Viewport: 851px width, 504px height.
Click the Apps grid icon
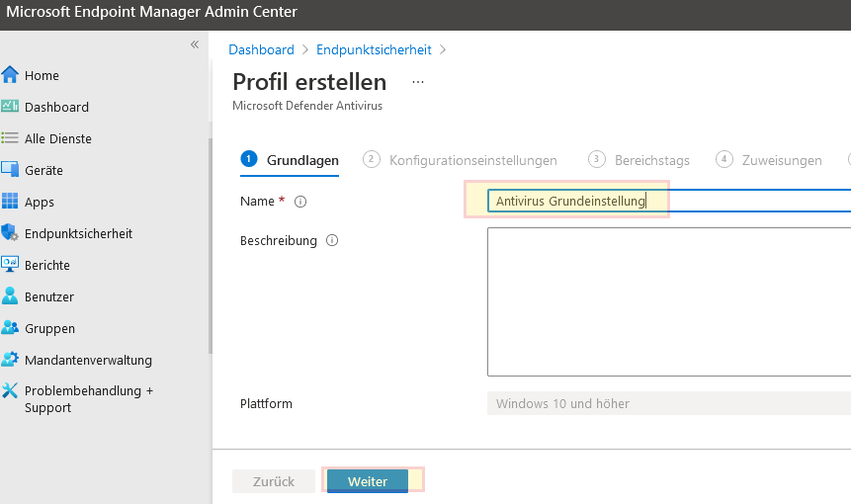tap(11, 202)
